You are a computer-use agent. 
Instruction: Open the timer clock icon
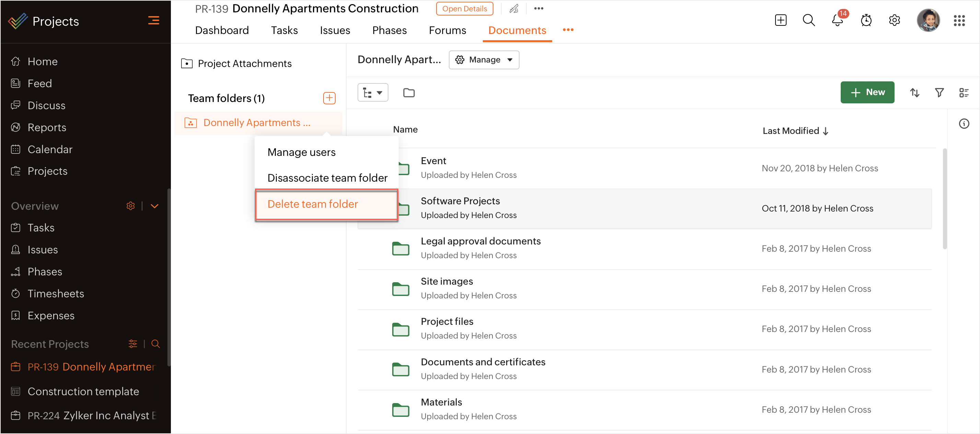point(866,20)
